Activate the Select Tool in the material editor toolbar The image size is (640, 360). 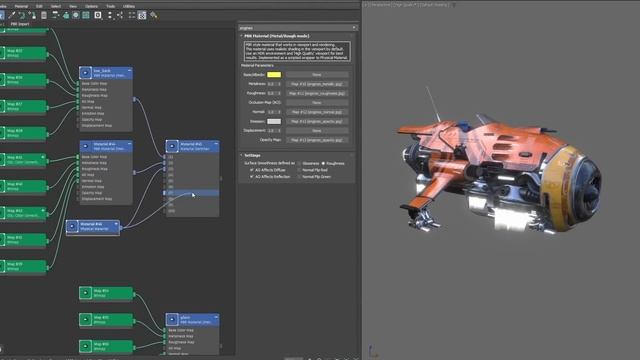[1, 16]
